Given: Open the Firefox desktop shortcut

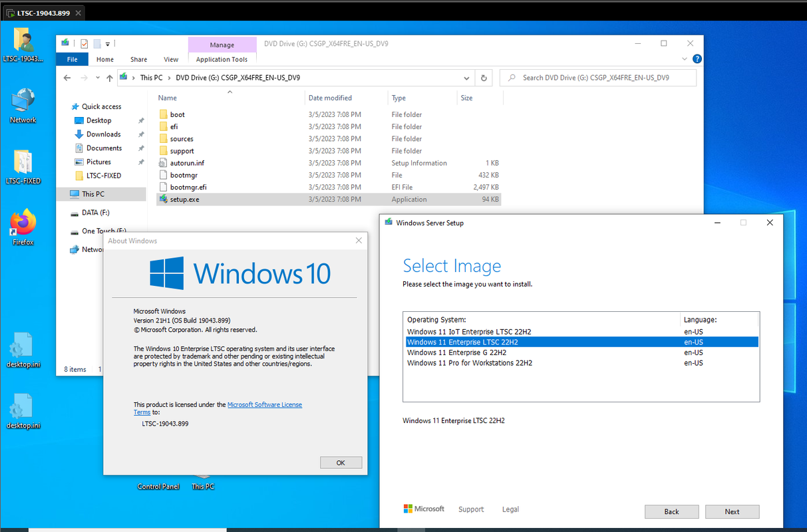Looking at the screenshot, I should point(23,227).
